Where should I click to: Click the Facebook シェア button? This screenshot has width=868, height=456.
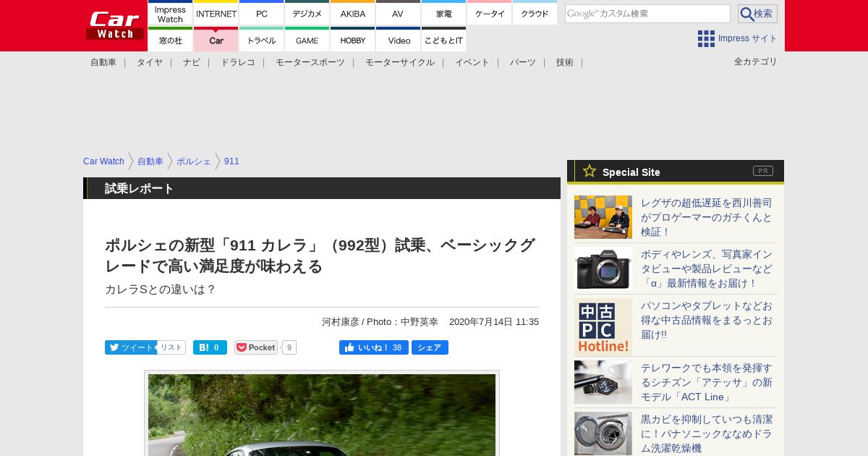[430, 347]
